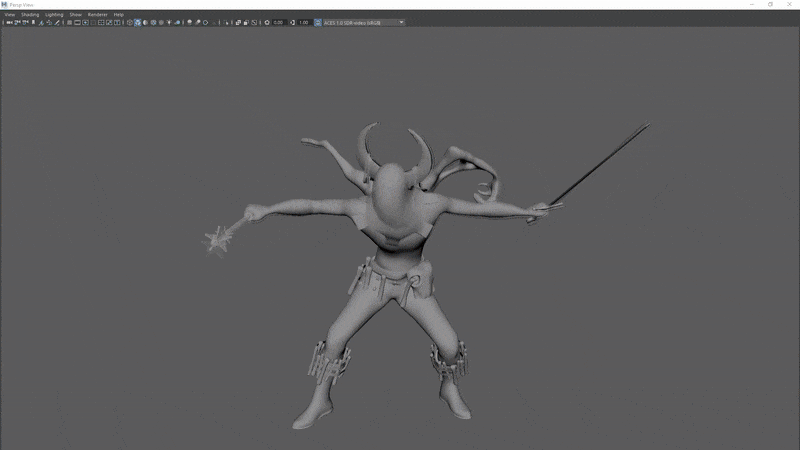Image resolution: width=800 pixels, height=450 pixels.
Task: Open the Lighting menu
Action: (54, 15)
